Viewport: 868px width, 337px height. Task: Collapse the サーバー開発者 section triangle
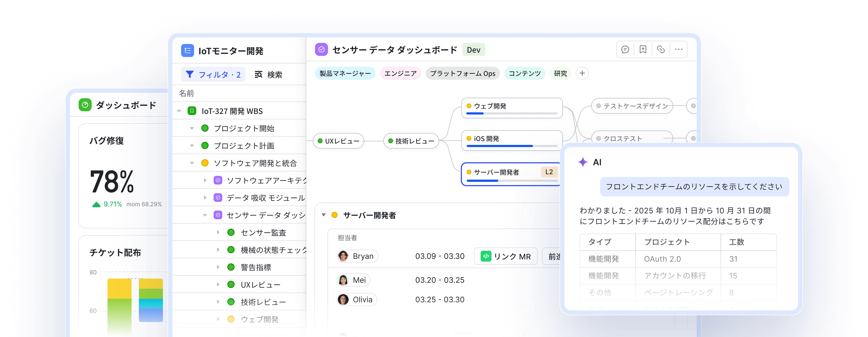coord(323,215)
